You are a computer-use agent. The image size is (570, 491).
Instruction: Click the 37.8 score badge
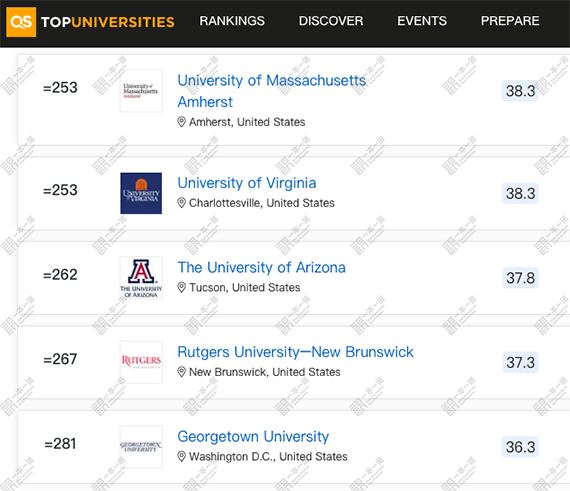[520, 278]
